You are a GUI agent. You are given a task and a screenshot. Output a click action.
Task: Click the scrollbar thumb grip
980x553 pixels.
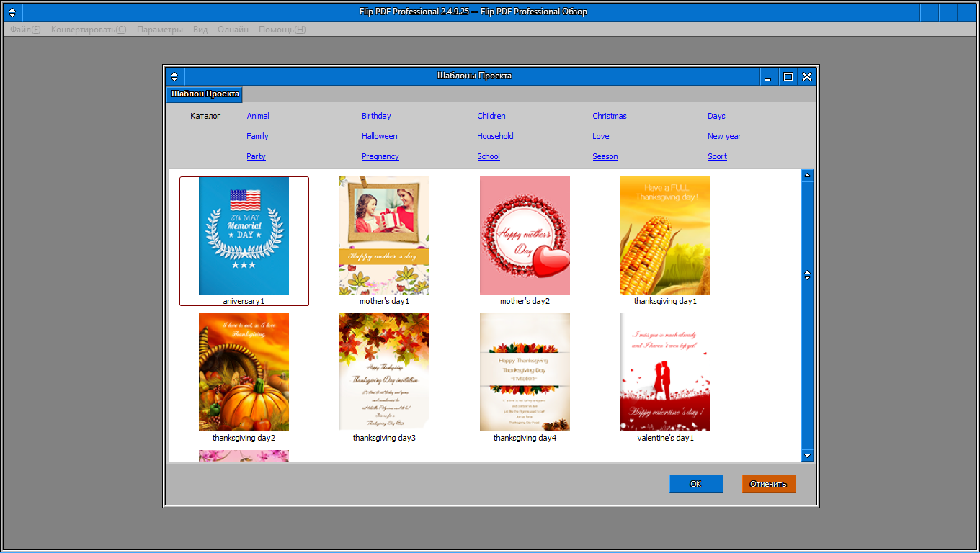click(x=807, y=275)
